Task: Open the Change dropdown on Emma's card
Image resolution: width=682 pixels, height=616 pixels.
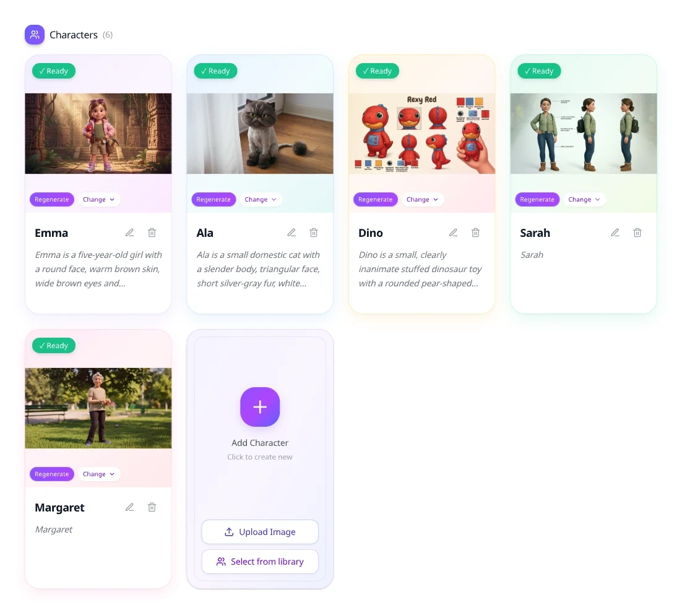Action: click(99, 200)
